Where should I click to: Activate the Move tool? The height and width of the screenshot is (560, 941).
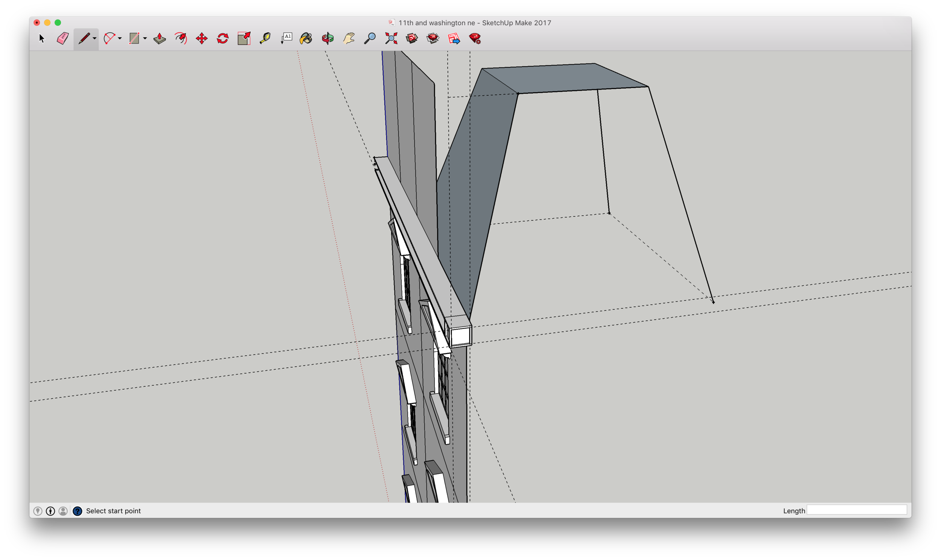(202, 38)
